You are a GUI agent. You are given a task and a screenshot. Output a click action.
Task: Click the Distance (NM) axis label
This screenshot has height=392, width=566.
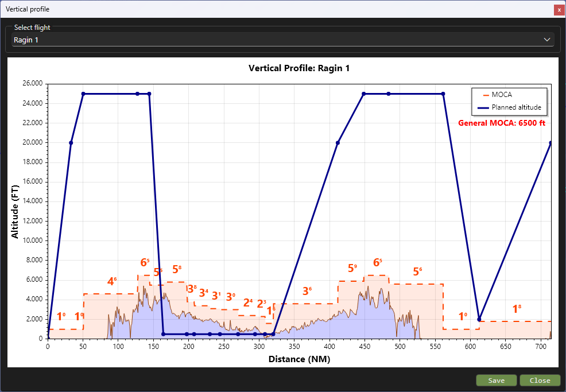coord(299,359)
